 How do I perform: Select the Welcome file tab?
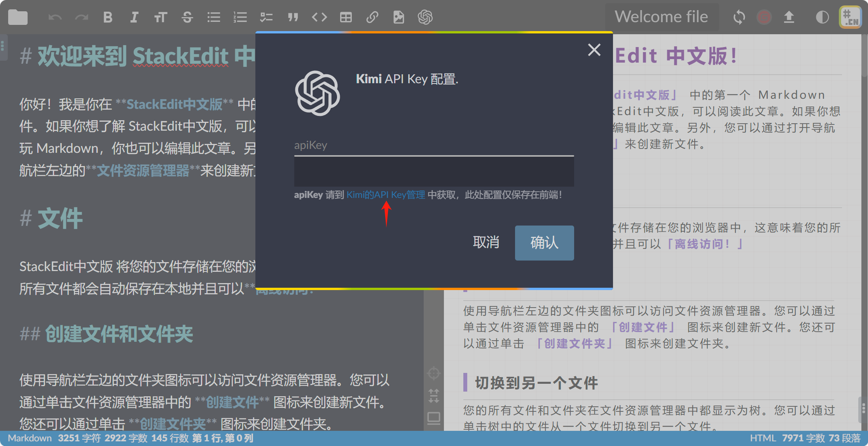662,16
